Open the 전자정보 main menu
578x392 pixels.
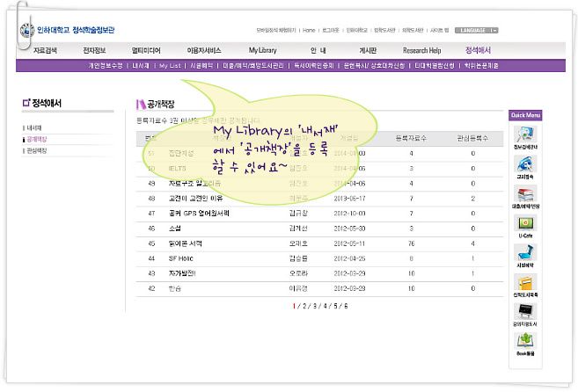(94, 50)
